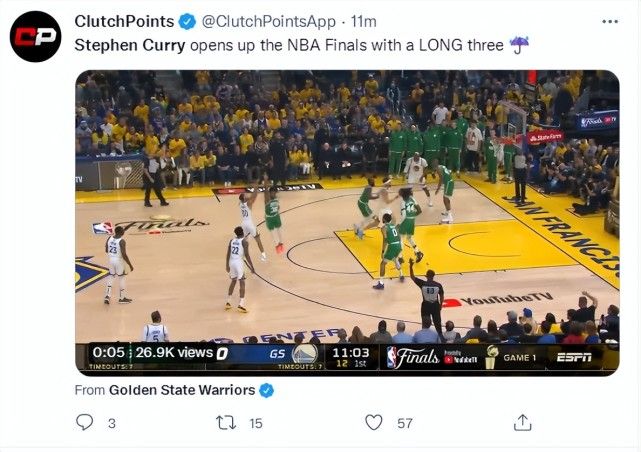Click the reply speech bubble icon
Image resolution: width=641 pixels, height=452 pixels.
click(85, 423)
